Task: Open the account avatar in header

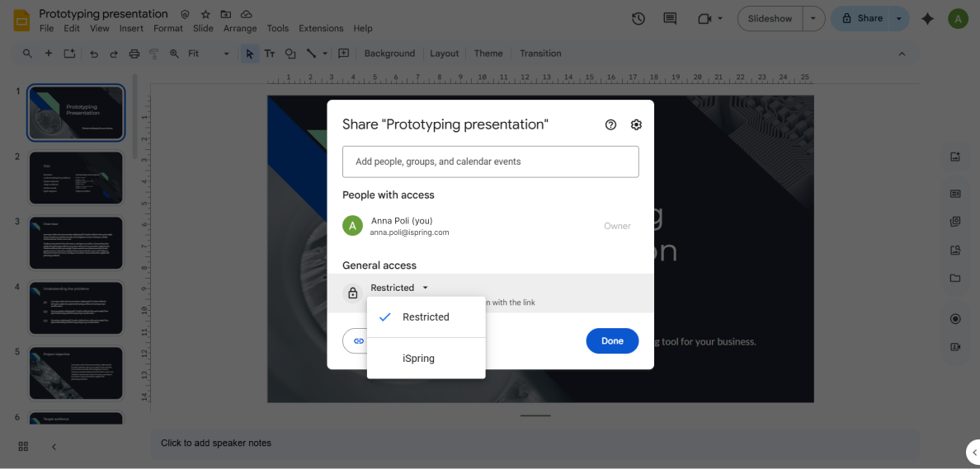Action: point(958,19)
